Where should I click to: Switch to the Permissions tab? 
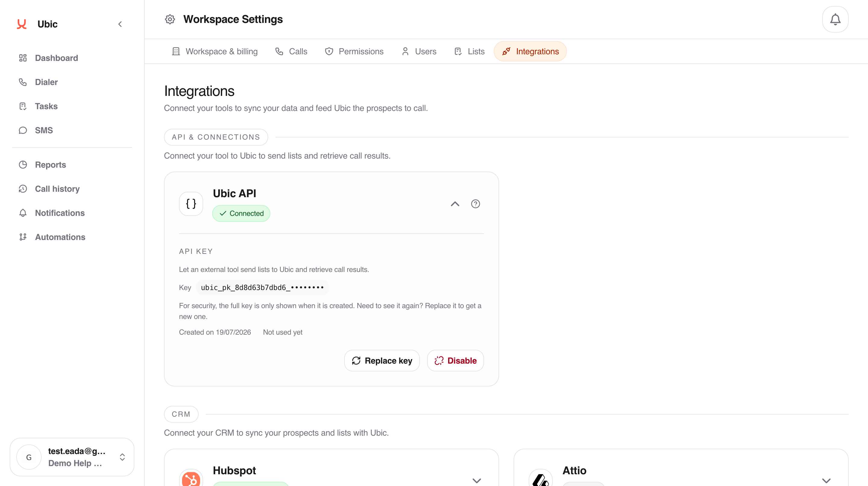[354, 51]
